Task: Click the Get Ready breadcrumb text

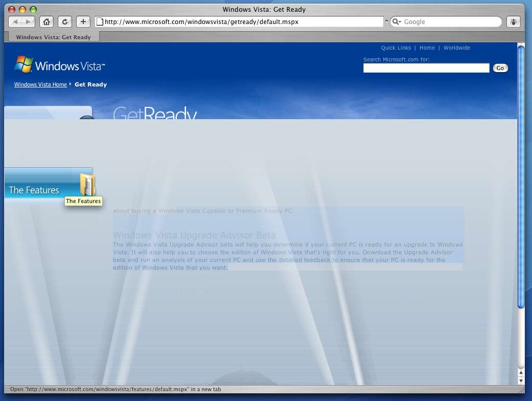Action: coord(90,84)
